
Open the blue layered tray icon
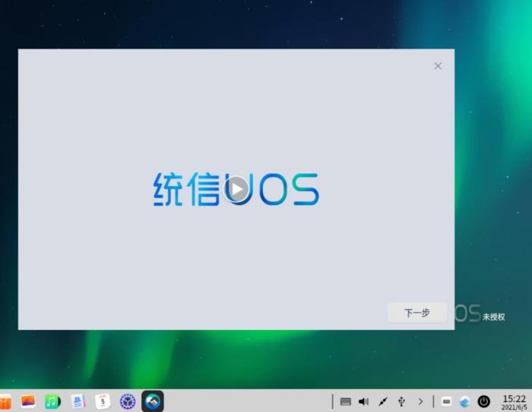[x=465, y=402]
